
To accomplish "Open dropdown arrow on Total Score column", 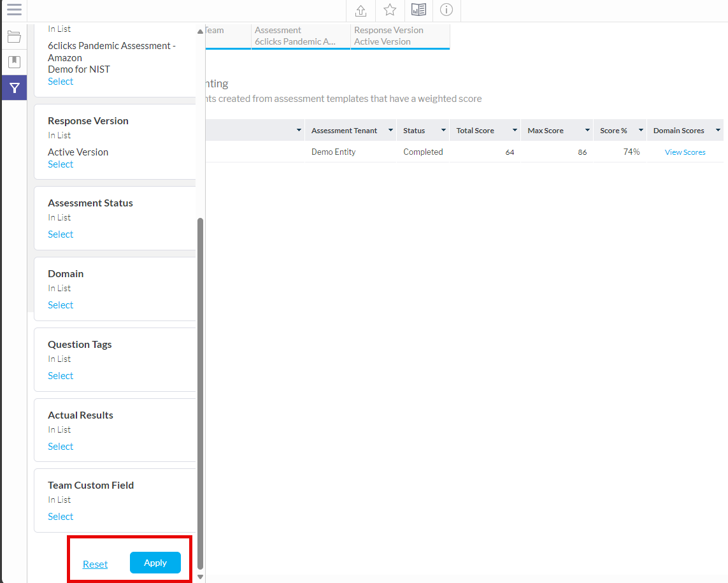I will [x=515, y=131].
